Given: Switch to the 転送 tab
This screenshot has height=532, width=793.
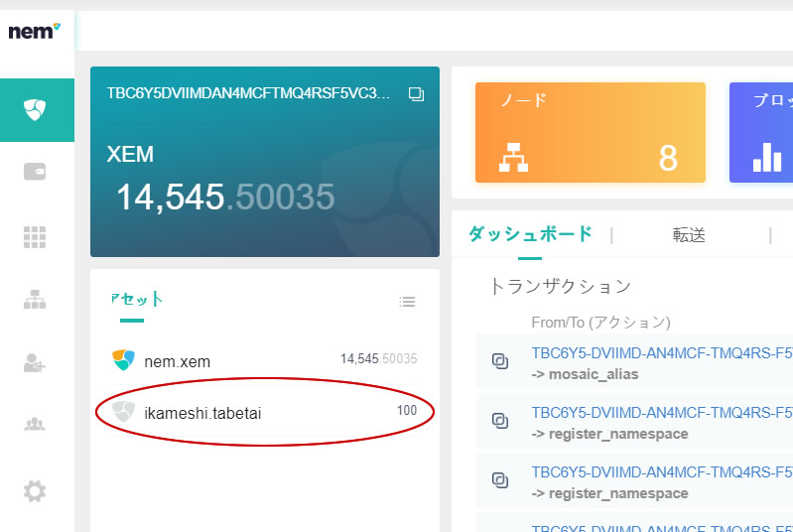Looking at the screenshot, I should coord(689,235).
